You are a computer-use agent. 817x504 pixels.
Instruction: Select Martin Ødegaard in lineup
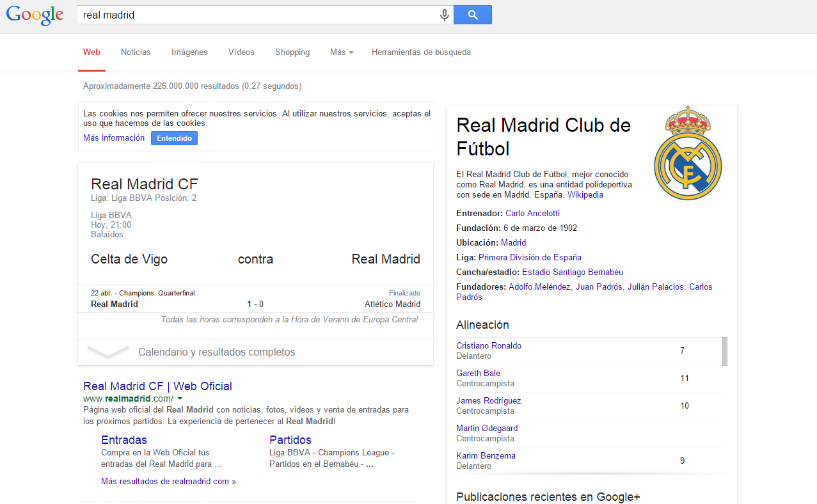[x=487, y=429]
